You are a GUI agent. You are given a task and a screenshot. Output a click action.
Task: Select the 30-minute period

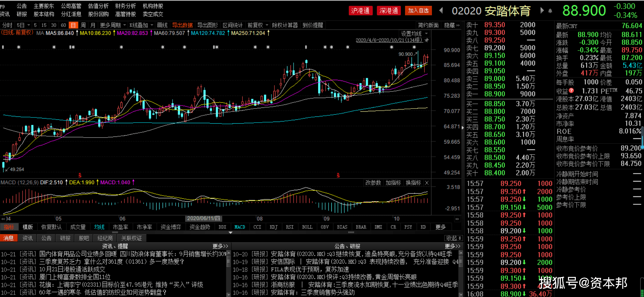coord(54,25)
